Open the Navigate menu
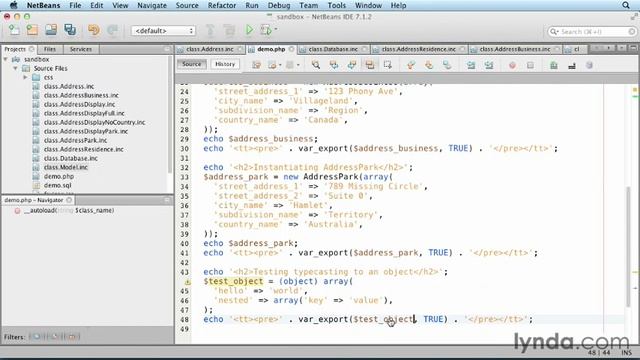The height and width of the screenshot is (360, 640). 152,5
